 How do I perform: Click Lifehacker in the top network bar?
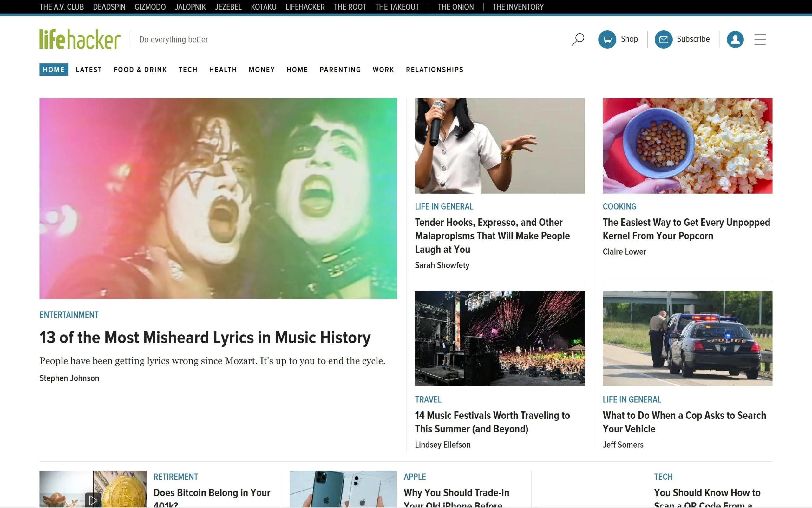pyautogui.click(x=305, y=7)
